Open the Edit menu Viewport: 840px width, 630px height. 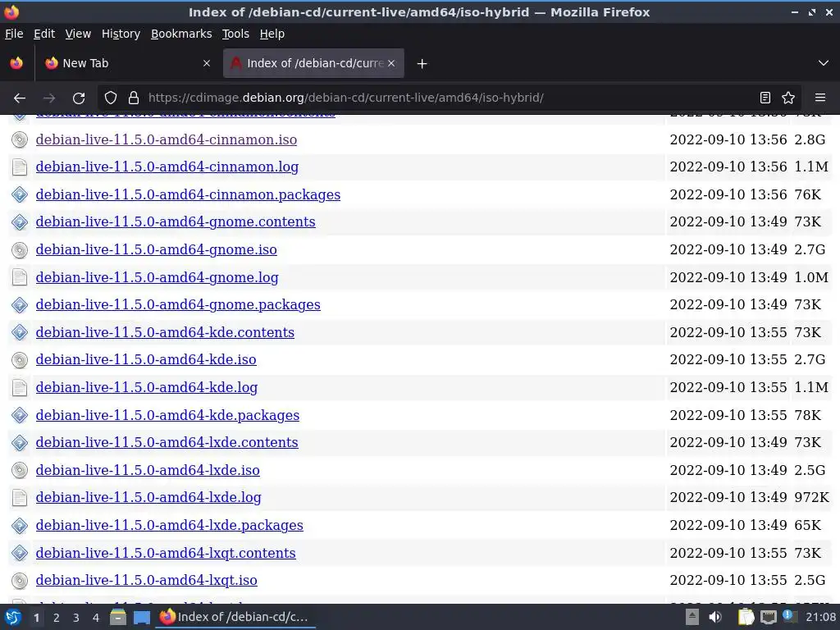[44, 34]
